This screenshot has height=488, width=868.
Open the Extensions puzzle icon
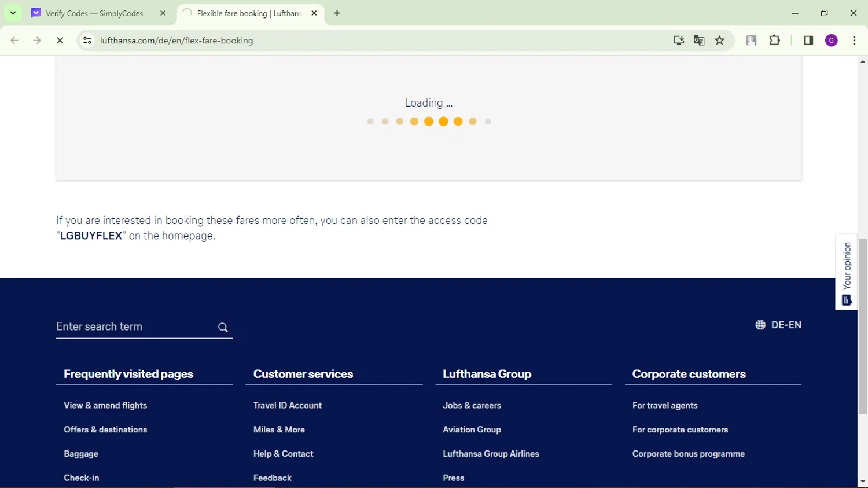[x=774, y=41]
